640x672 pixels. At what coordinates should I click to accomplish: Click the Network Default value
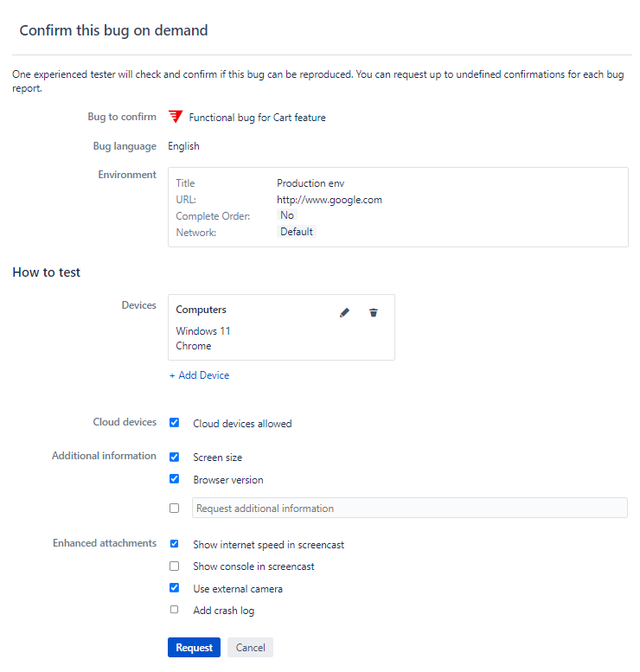pos(296,232)
